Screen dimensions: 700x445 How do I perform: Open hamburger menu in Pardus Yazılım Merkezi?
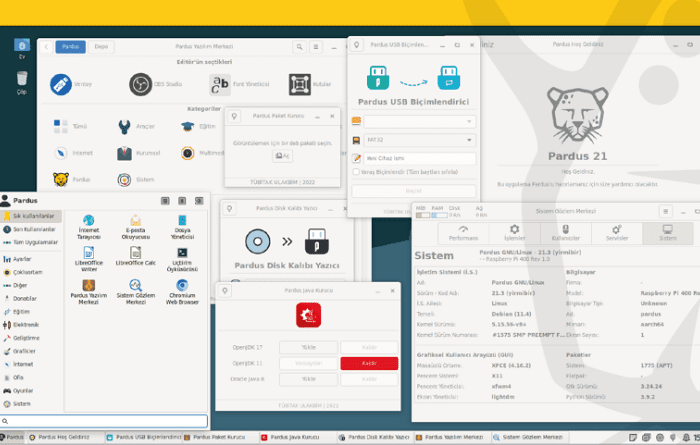(x=316, y=46)
